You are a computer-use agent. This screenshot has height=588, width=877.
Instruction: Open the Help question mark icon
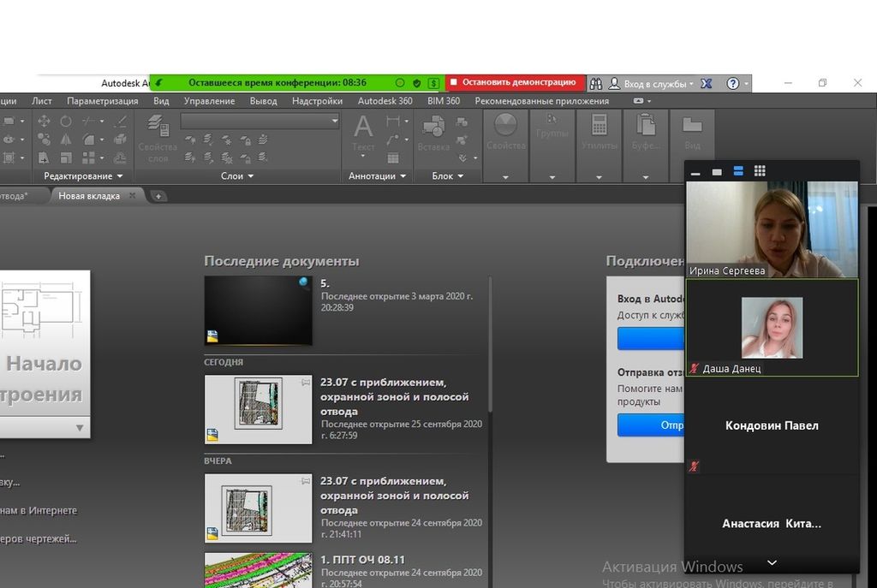733,83
